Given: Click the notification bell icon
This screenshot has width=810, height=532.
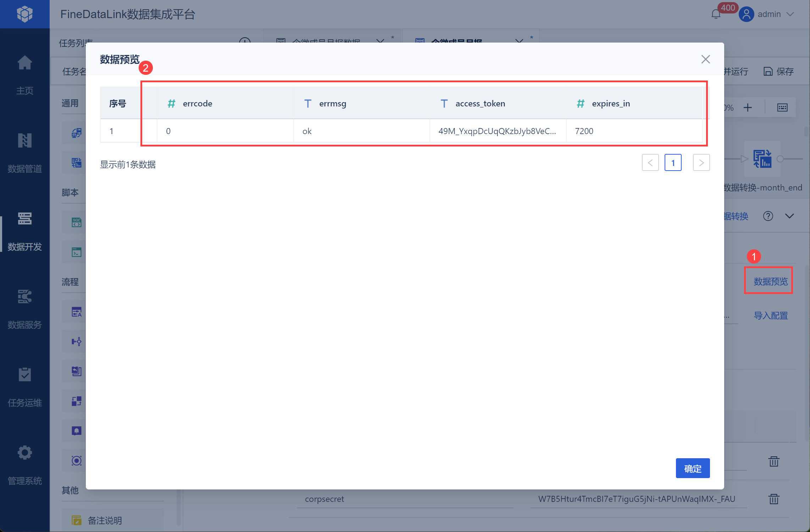Looking at the screenshot, I should [x=716, y=14].
